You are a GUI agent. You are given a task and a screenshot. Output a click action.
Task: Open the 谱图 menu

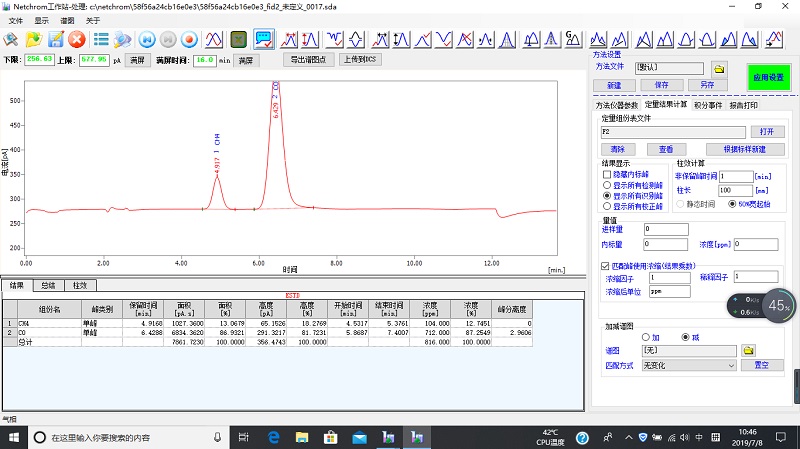point(67,21)
